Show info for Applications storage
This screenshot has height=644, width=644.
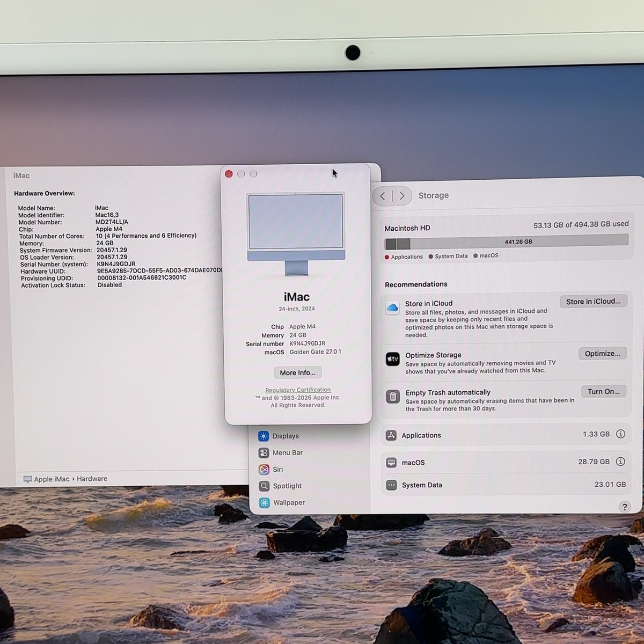pos(620,434)
